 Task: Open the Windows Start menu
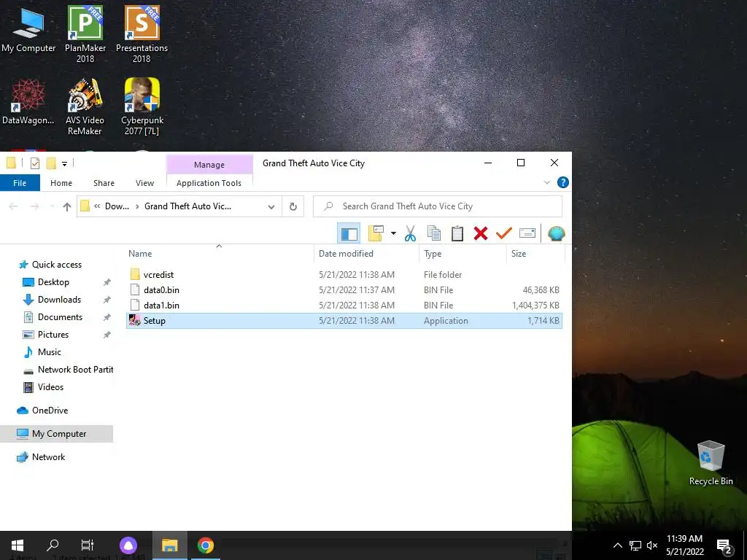[x=18, y=545]
